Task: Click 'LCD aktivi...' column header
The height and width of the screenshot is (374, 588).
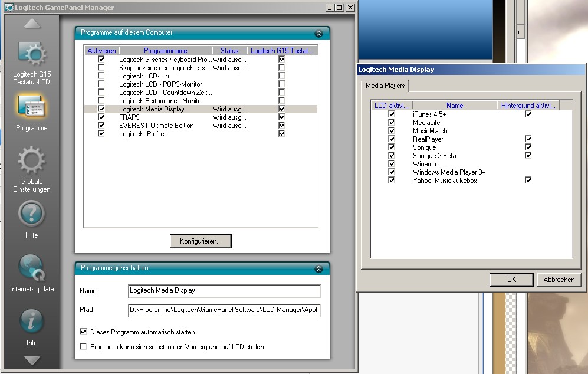Action: pos(392,106)
